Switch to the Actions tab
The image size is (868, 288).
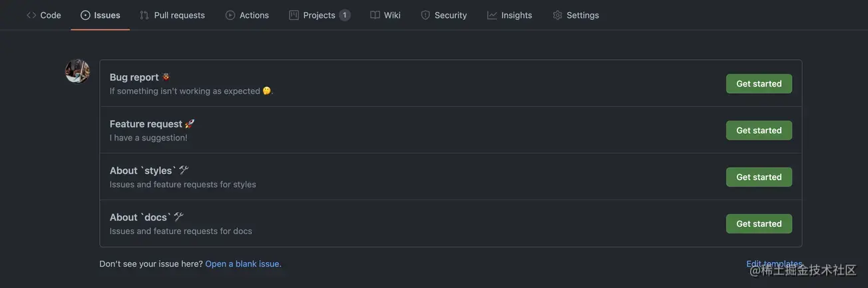[x=247, y=15]
